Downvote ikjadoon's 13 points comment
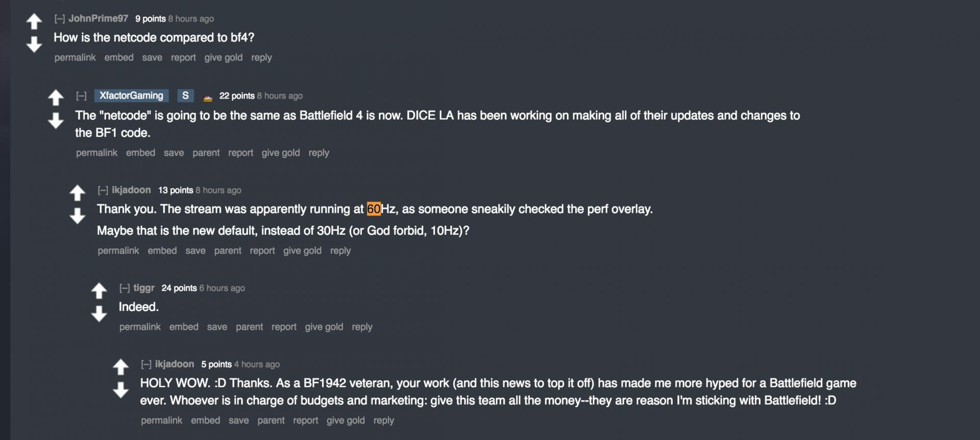The image size is (980, 440). click(x=77, y=215)
